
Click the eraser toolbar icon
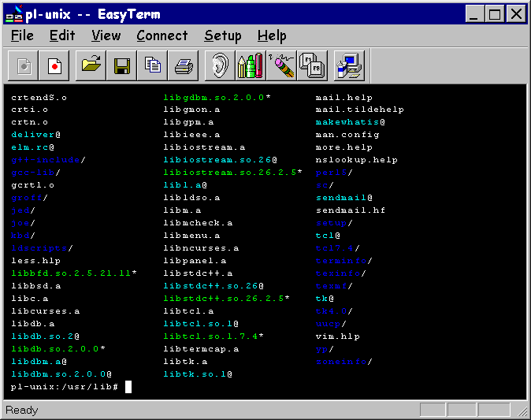tap(281, 66)
